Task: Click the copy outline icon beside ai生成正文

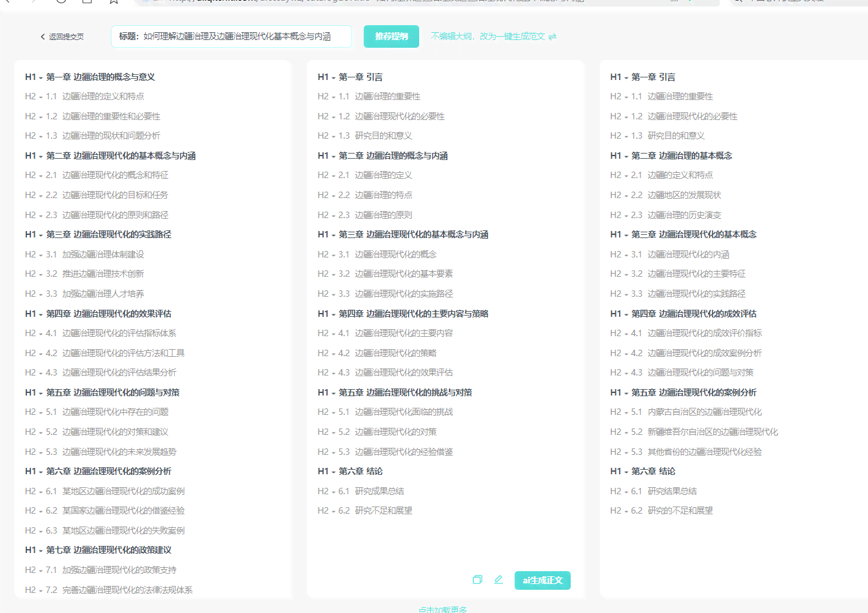Action: (477, 579)
